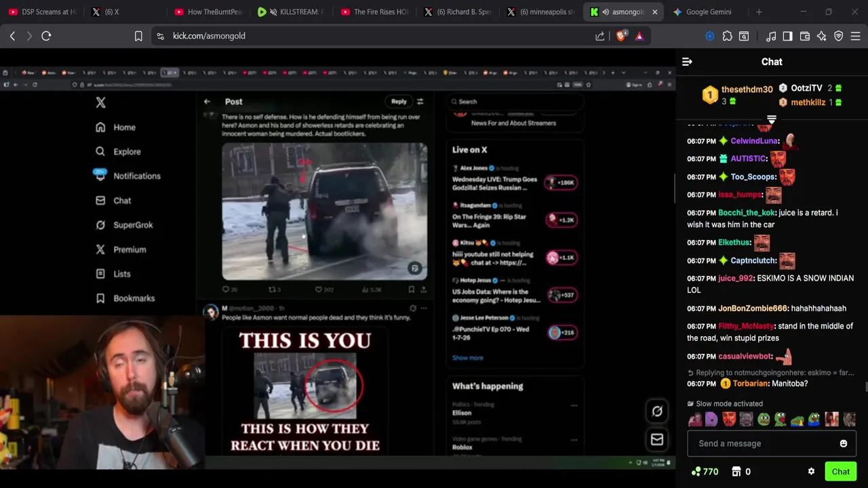Click the X logo in streamed page

pos(100,102)
